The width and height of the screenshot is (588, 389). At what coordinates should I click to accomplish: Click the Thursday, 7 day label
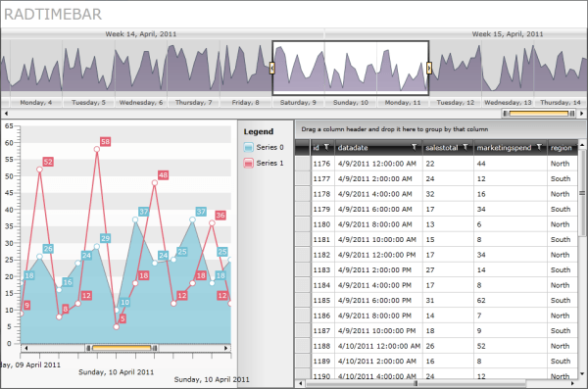coord(193,102)
